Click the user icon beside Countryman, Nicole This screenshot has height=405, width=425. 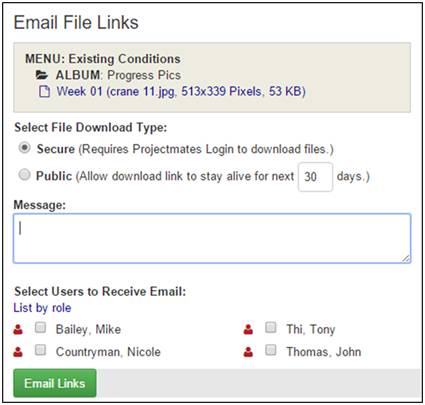[x=18, y=352]
